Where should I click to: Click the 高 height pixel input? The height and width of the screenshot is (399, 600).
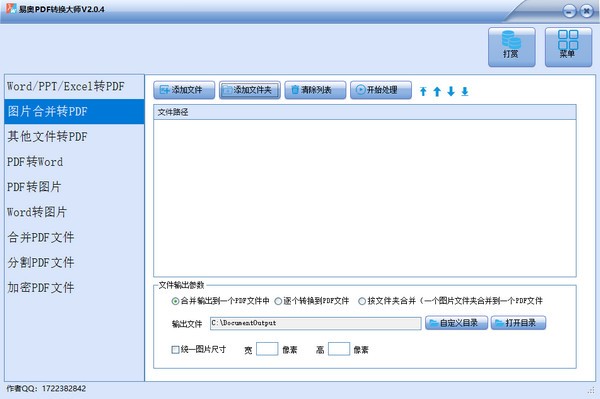coord(339,349)
